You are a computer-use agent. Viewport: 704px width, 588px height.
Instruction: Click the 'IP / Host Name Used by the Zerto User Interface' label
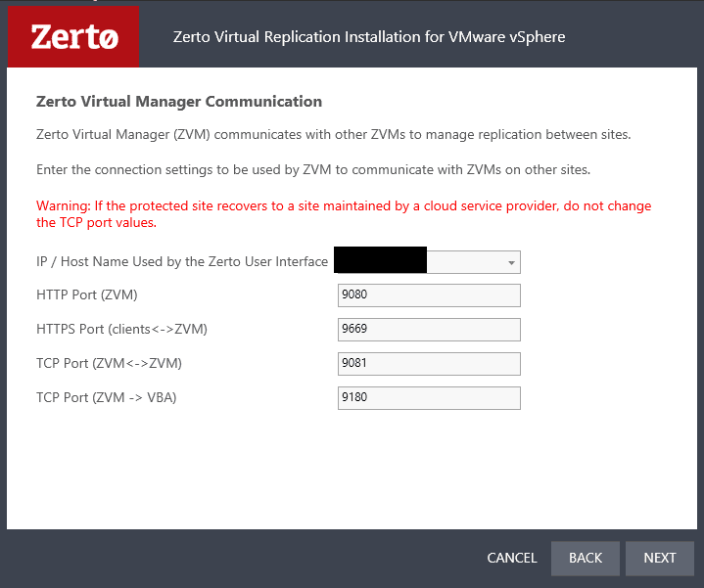(x=182, y=261)
